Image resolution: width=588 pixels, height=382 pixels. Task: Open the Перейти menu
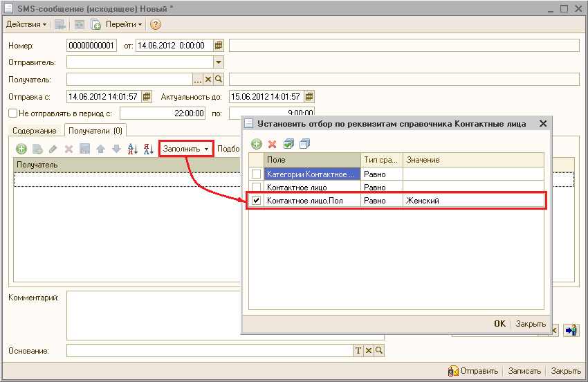[124, 24]
